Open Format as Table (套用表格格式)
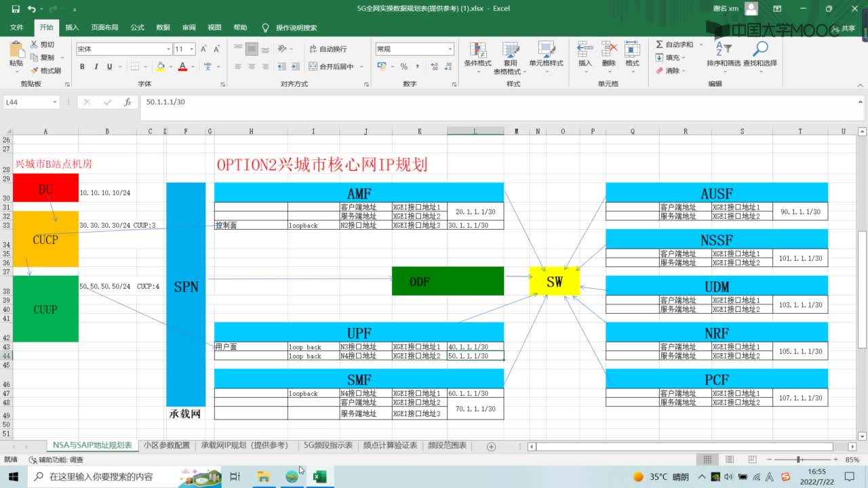Image resolution: width=868 pixels, height=488 pixels. (x=510, y=58)
